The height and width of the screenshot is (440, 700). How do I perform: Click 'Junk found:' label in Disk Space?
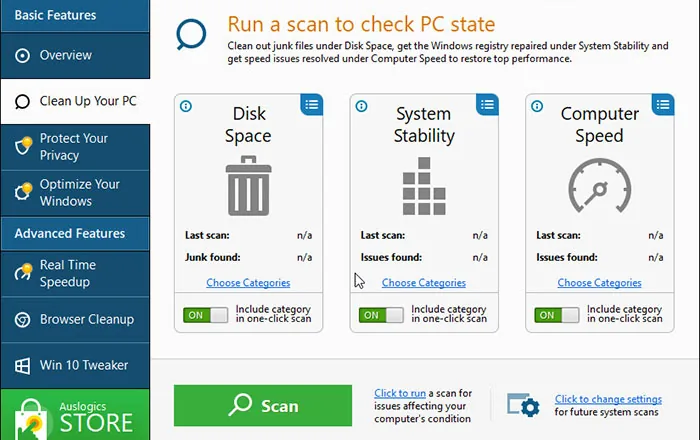[x=212, y=257]
